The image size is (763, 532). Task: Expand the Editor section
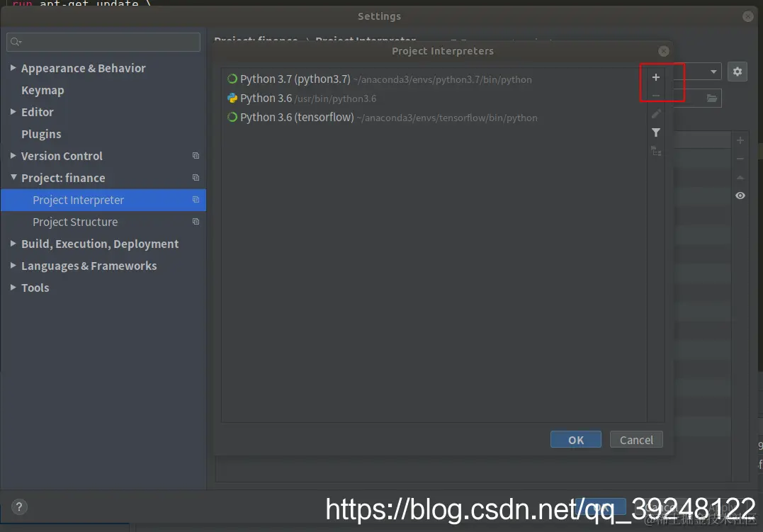(13, 111)
